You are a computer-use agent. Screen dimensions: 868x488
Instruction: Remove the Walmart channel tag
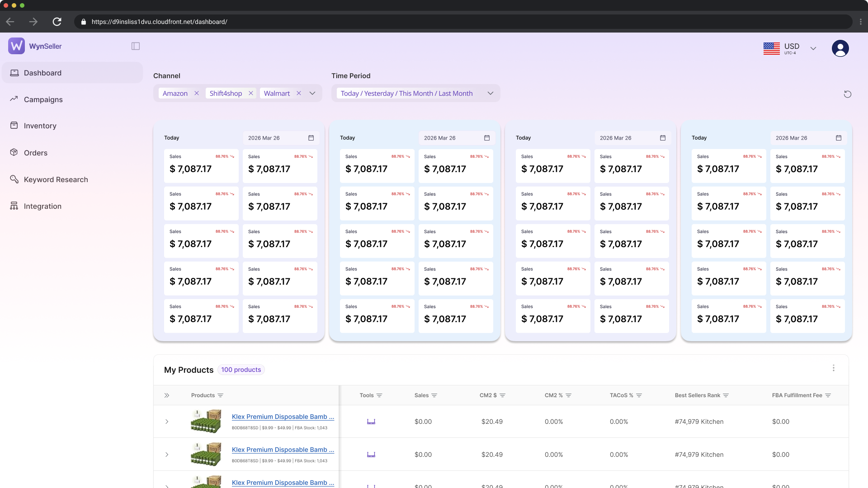tap(299, 93)
